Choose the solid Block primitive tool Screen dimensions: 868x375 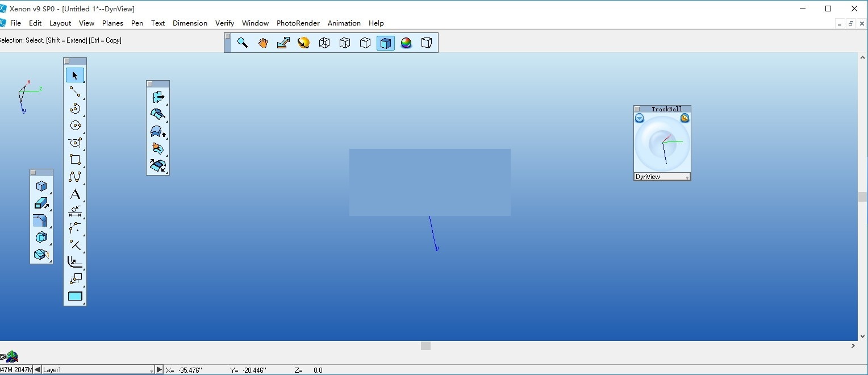(x=41, y=186)
